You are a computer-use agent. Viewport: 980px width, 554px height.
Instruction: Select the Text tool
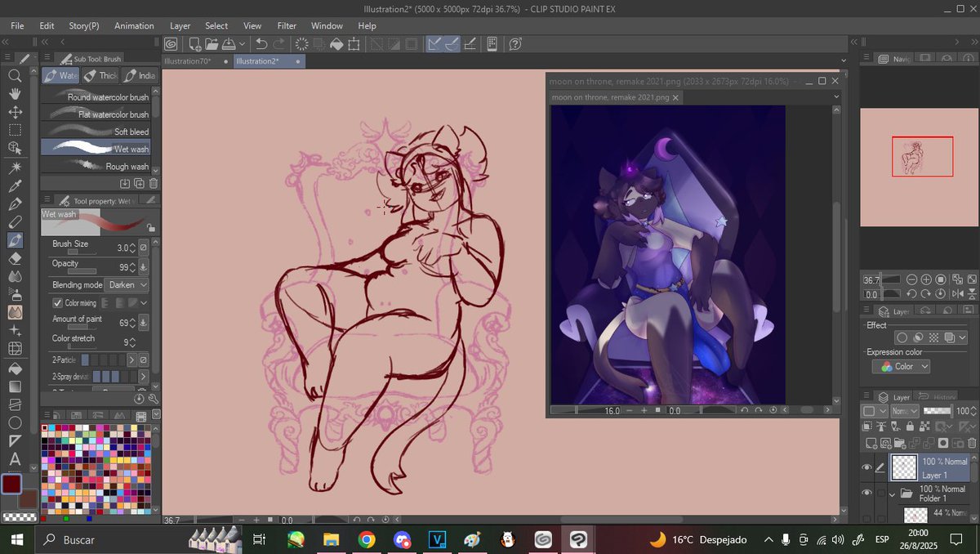pos(15,459)
